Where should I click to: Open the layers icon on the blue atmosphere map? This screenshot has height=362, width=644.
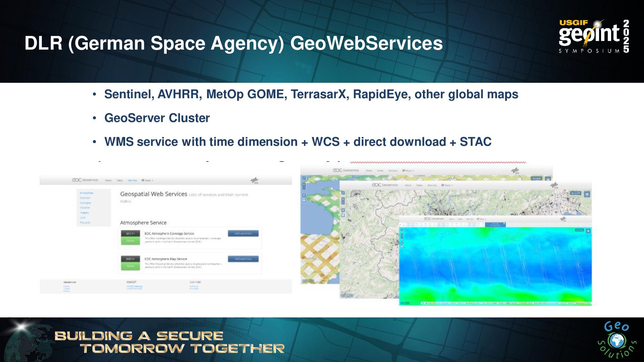click(x=588, y=231)
